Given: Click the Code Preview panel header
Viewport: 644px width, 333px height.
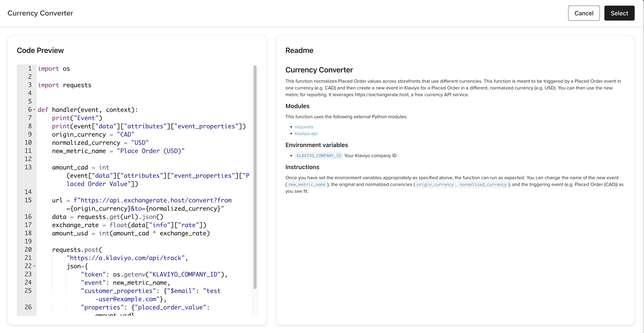Looking at the screenshot, I should (x=40, y=50).
